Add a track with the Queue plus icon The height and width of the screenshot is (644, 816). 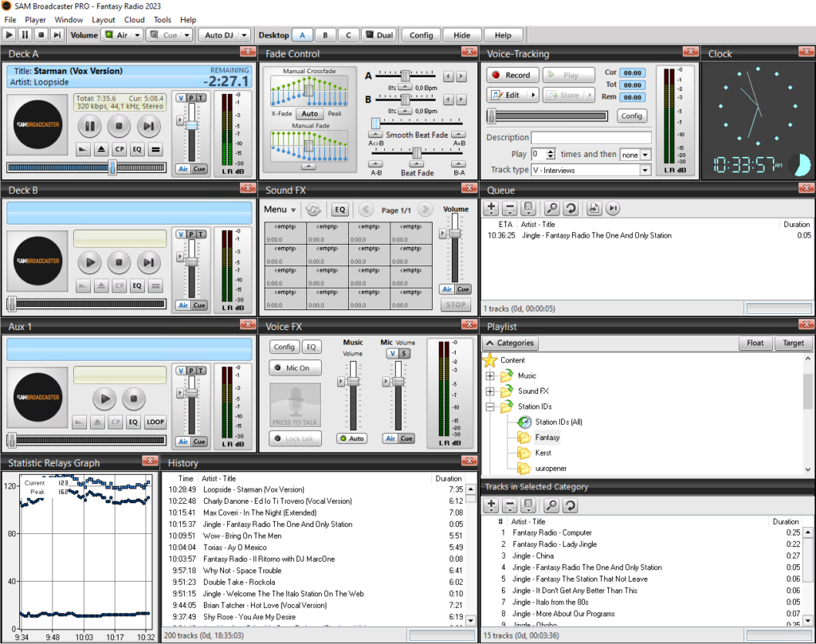point(491,208)
